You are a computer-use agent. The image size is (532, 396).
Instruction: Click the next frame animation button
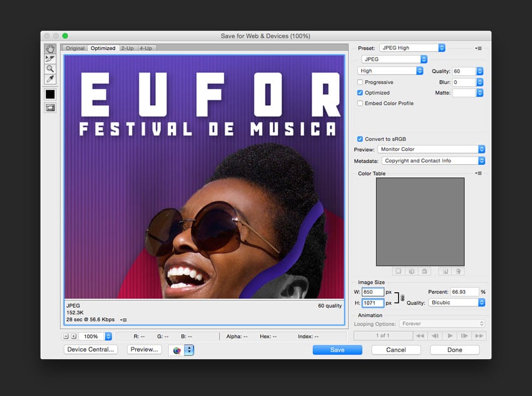click(x=464, y=336)
